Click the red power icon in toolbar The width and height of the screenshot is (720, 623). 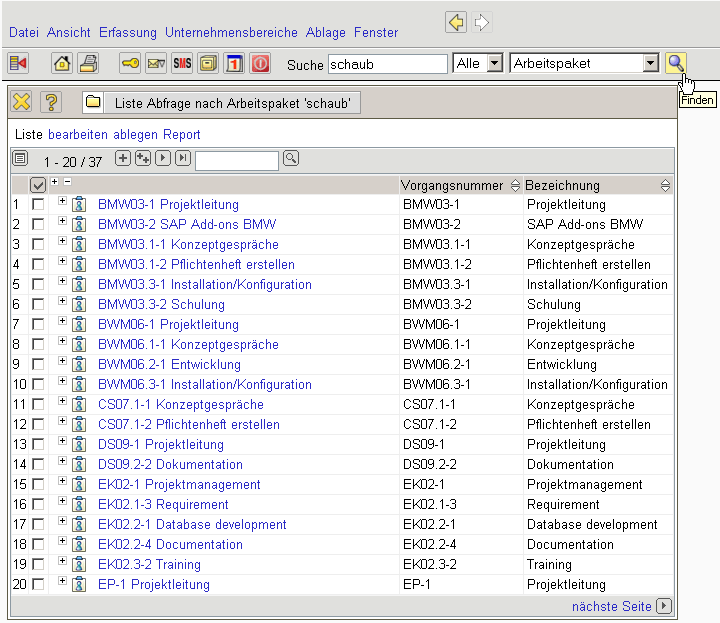(260, 63)
